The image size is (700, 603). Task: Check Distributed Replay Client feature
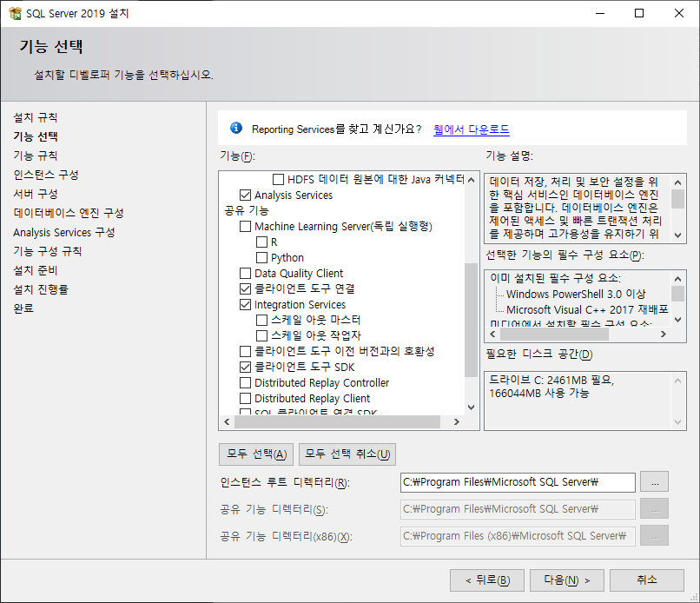tap(245, 398)
